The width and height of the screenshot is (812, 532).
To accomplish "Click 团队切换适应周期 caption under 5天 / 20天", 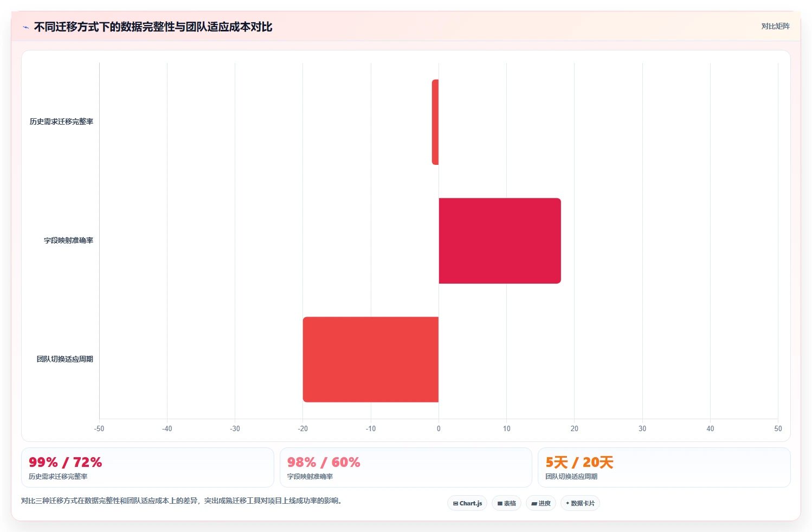I will click(x=571, y=476).
